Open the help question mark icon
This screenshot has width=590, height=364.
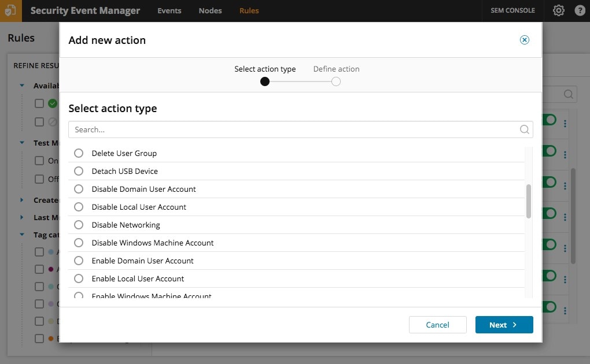coord(580,10)
